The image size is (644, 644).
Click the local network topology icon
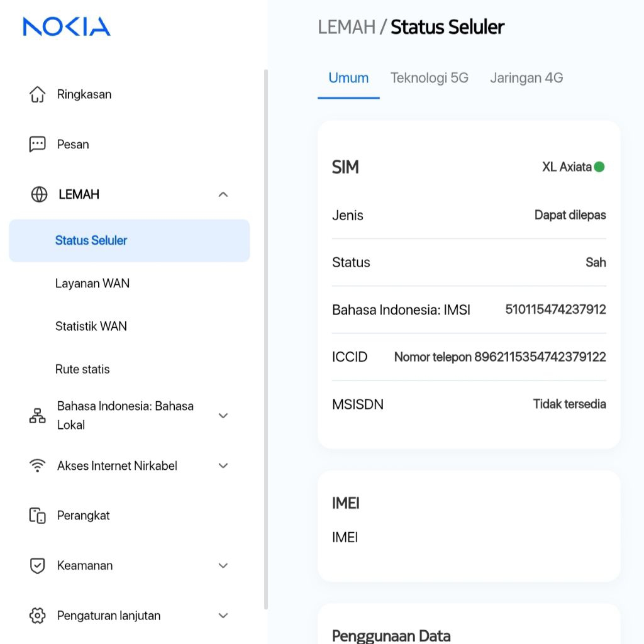coord(38,416)
